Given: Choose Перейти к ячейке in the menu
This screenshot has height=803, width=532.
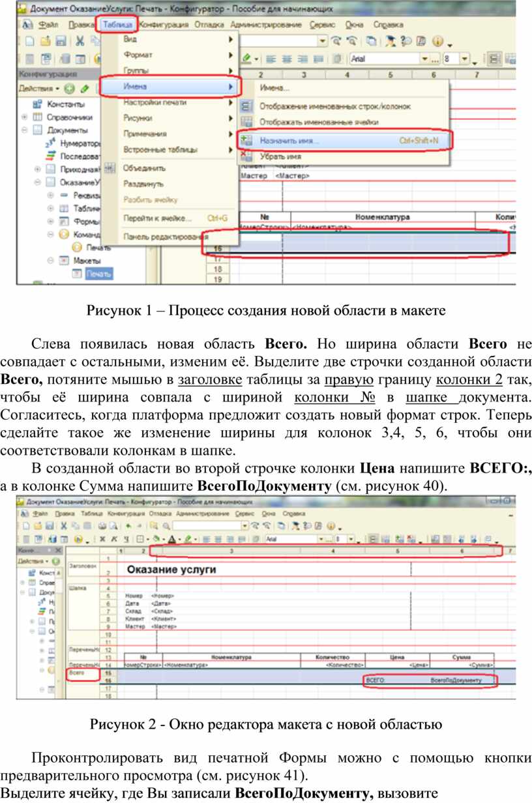Looking at the screenshot, I should pos(169,218).
